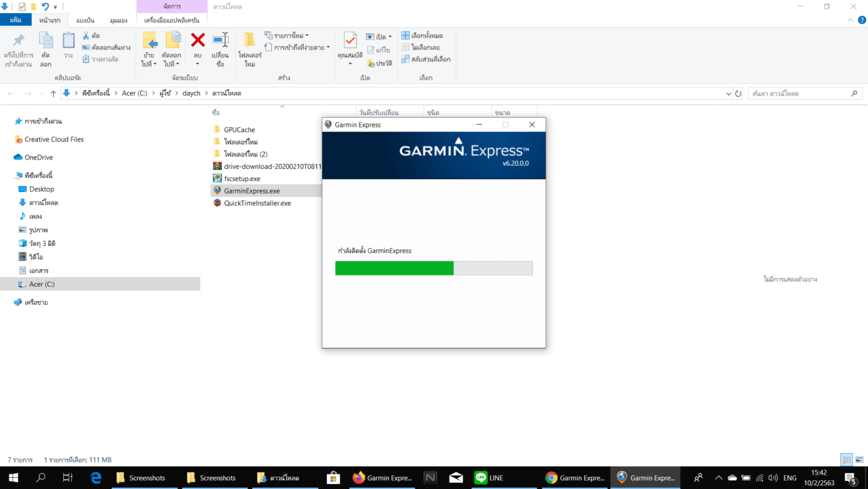Click the Cut (ตัด) scissors icon
This screenshot has width=868, height=489.
pos(86,36)
